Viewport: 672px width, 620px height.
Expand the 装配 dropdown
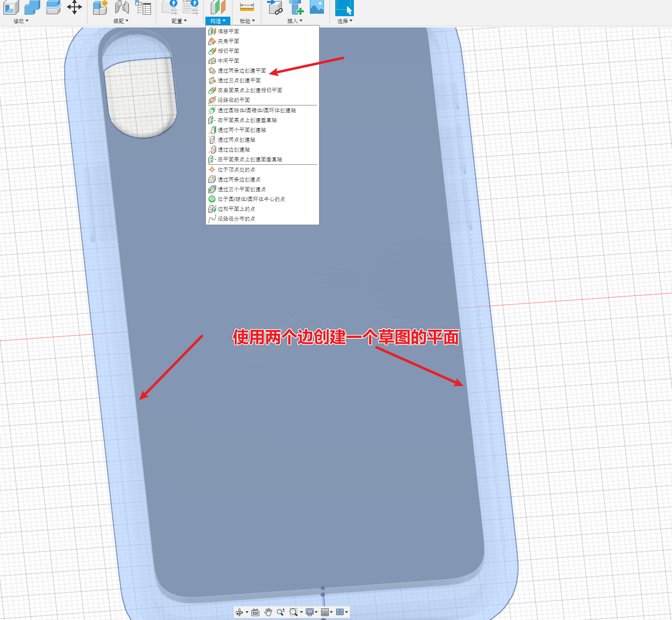click(121, 21)
